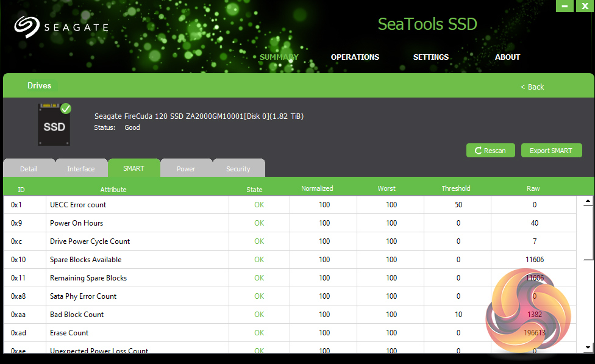Viewport: 595px width, 364px height.
Task: Click the green checkmark status badge
Action: [x=66, y=109]
